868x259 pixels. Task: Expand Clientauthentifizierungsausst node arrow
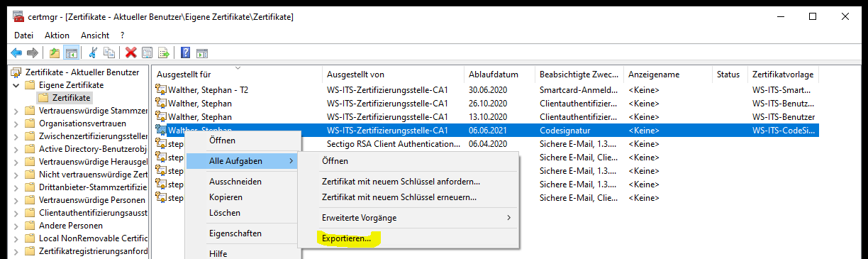pos(17,213)
